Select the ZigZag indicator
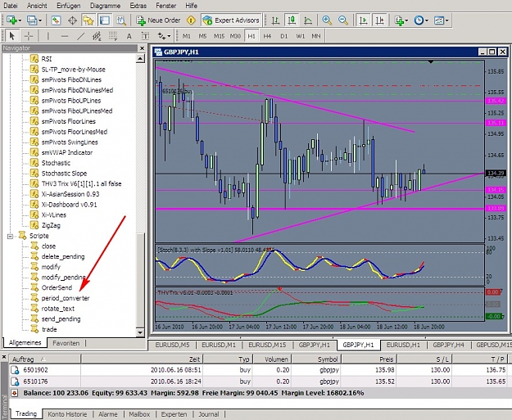Screen dimensions: 512x420 click(51, 225)
